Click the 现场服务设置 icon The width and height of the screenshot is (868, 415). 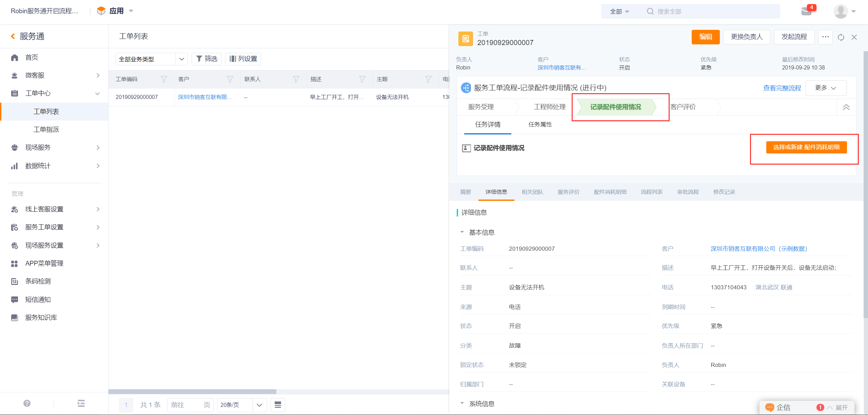pos(15,246)
